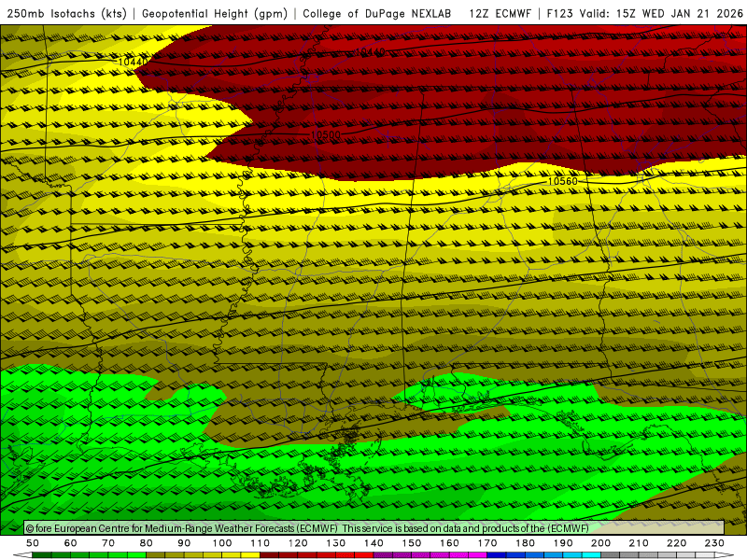This screenshot has height=560, width=747.
Task: Click the 50 knot legend value
Action: click(33, 543)
